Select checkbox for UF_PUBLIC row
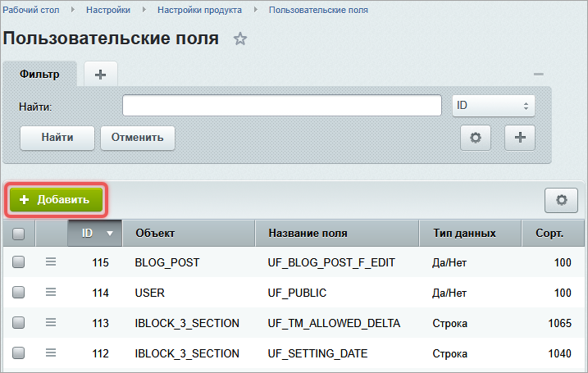 coord(19,292)
